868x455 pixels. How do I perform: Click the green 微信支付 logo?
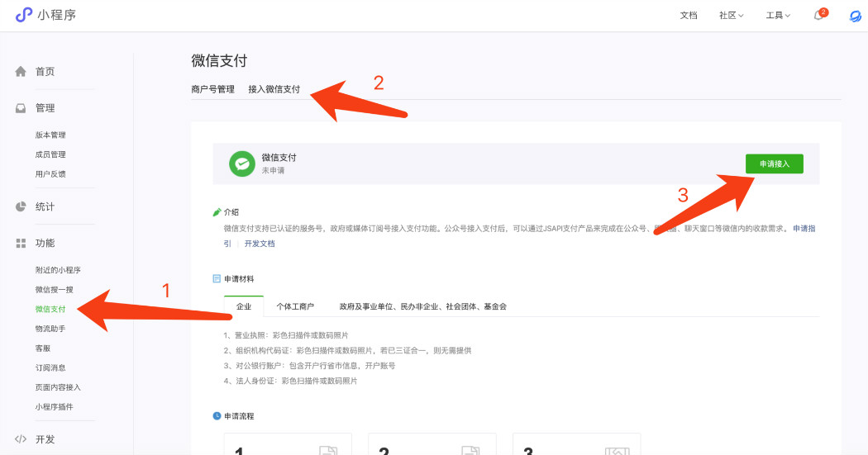(241, 164)
